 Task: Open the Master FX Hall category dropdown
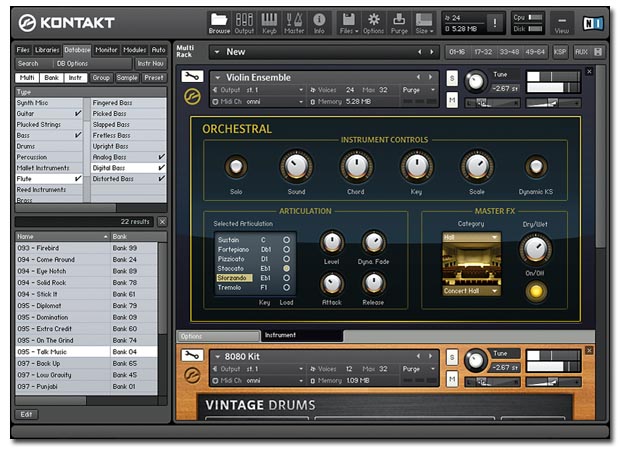point(471,237)
